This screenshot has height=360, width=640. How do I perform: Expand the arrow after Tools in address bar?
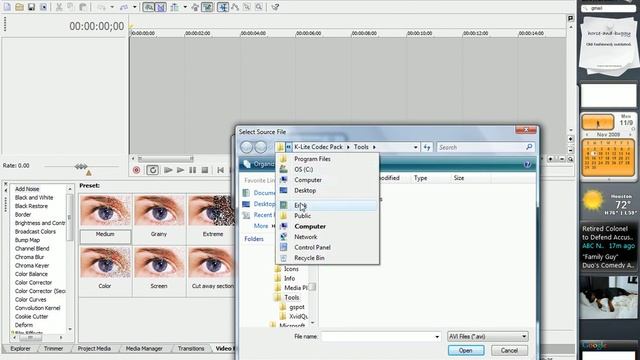click(x=374, y=147)
